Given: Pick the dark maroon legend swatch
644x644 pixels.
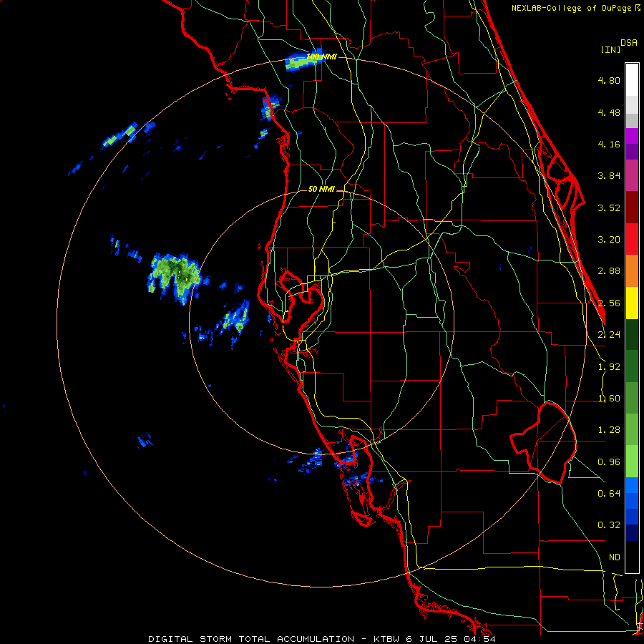Looking at the screenshot, I should coord(632,208).
